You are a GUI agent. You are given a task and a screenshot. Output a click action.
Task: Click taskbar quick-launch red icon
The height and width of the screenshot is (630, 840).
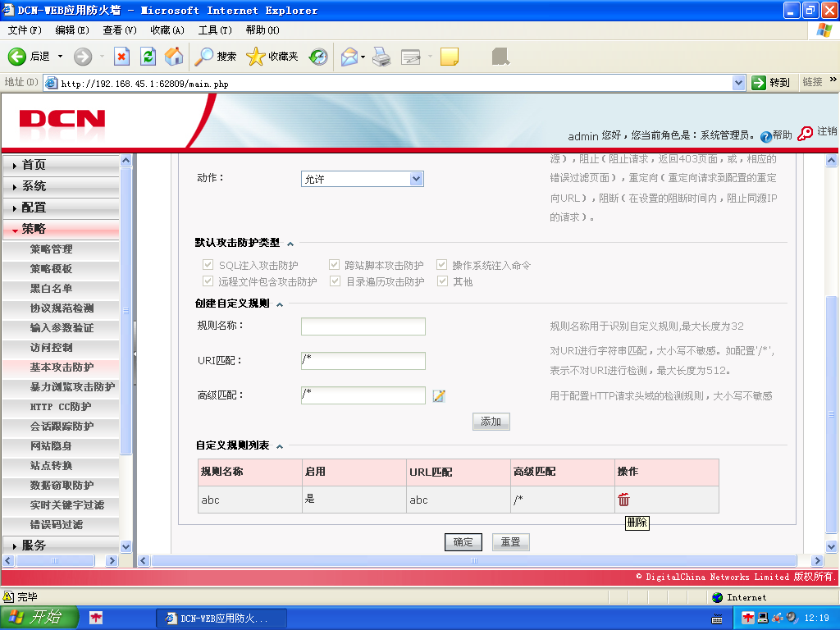[96, 618]
